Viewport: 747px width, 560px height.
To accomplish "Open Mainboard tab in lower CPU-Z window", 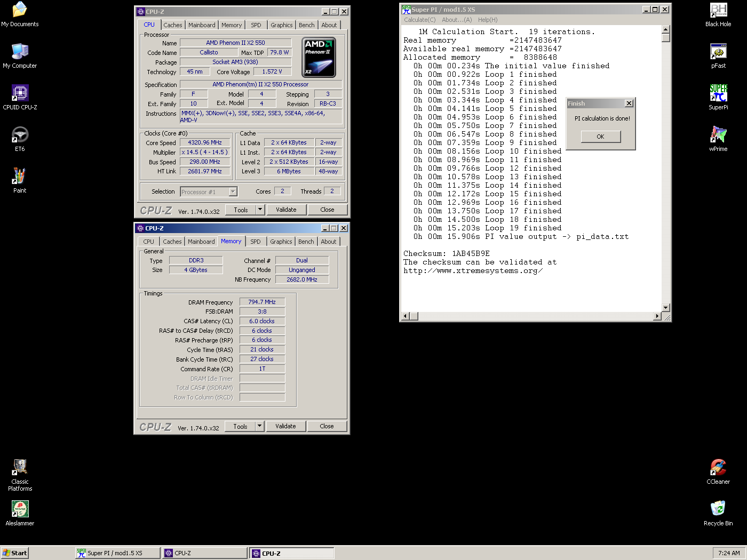I will point(201,242).
